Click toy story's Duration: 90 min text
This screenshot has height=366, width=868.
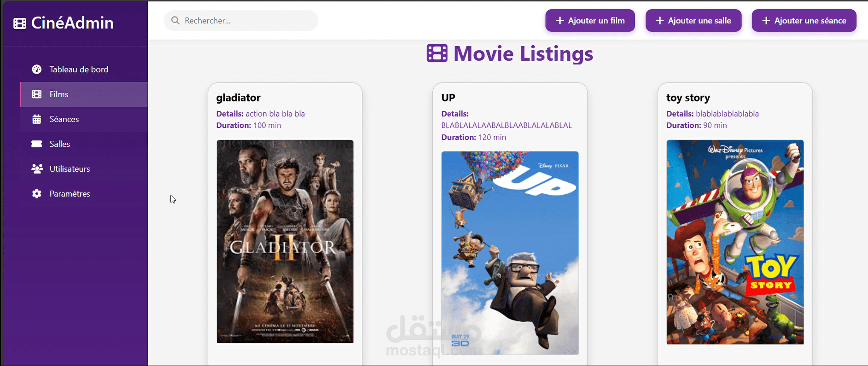pos(697,125)
